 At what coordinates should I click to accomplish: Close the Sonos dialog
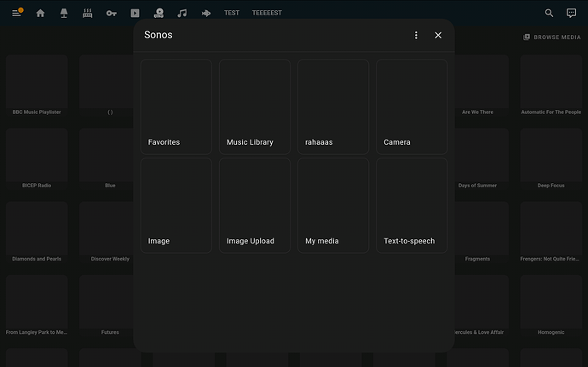click(x=438, y=35)
